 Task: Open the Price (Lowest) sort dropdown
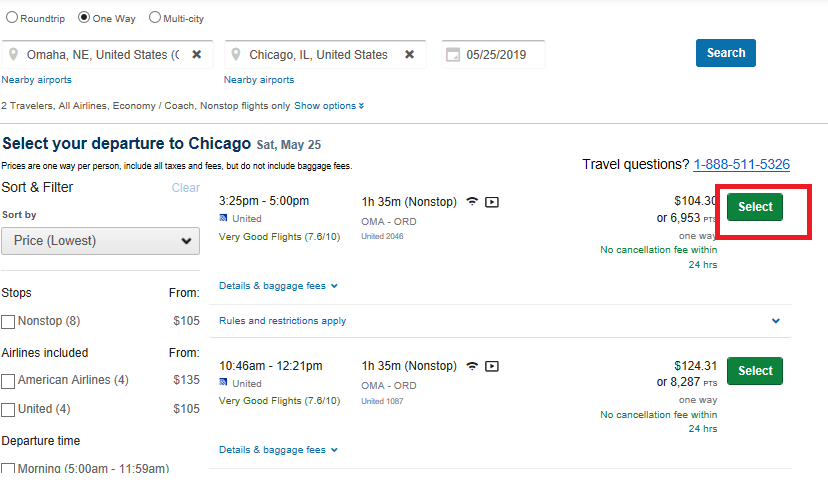tap(100, 241)
